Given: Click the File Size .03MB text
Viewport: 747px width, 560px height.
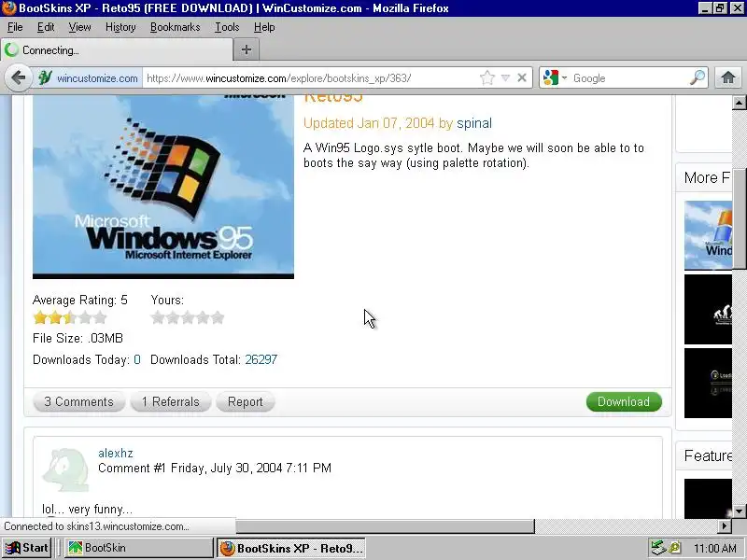Looking at the screenshot, I should (x=78, y=338).
